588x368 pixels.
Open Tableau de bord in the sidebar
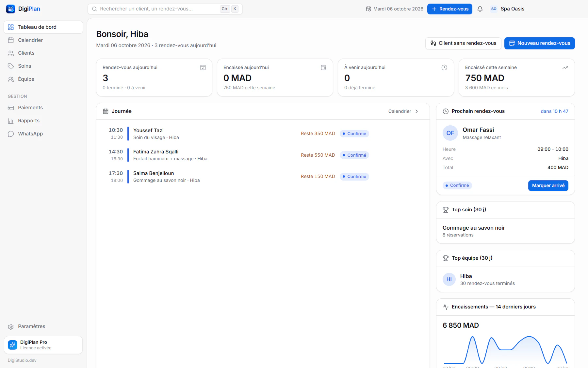43,27
